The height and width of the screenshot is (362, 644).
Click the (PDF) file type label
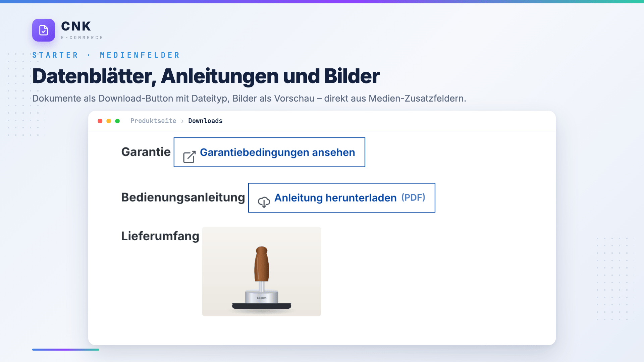[413, 197]
